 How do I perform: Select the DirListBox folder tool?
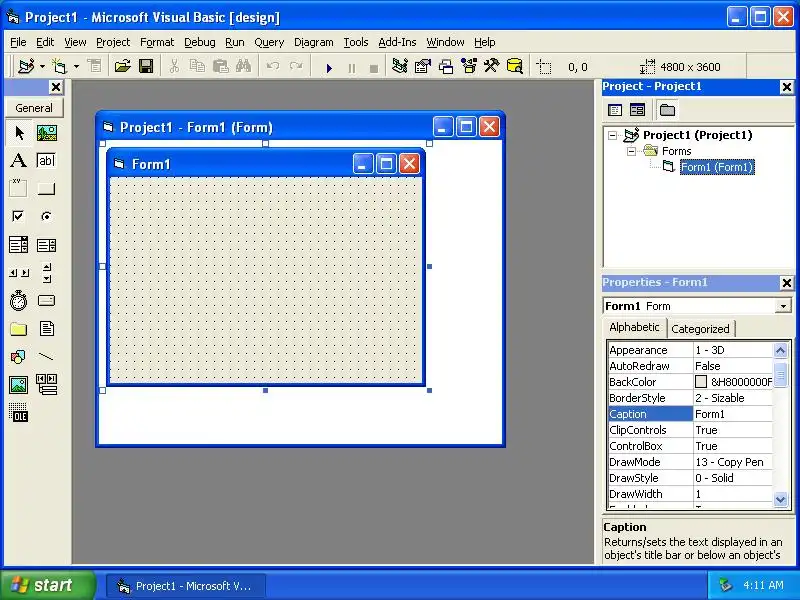pyautogui.click(x=19, y=329)
